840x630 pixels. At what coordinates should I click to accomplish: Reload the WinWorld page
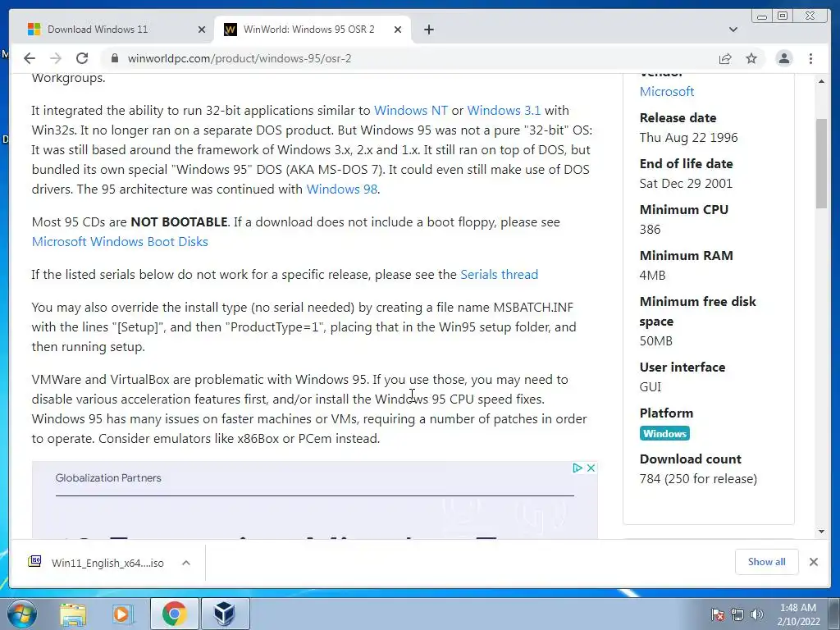pos(82,58)
